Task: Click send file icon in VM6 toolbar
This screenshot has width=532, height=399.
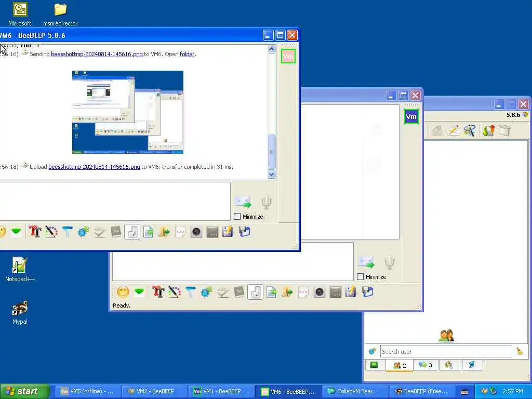Action: [148, 232]
